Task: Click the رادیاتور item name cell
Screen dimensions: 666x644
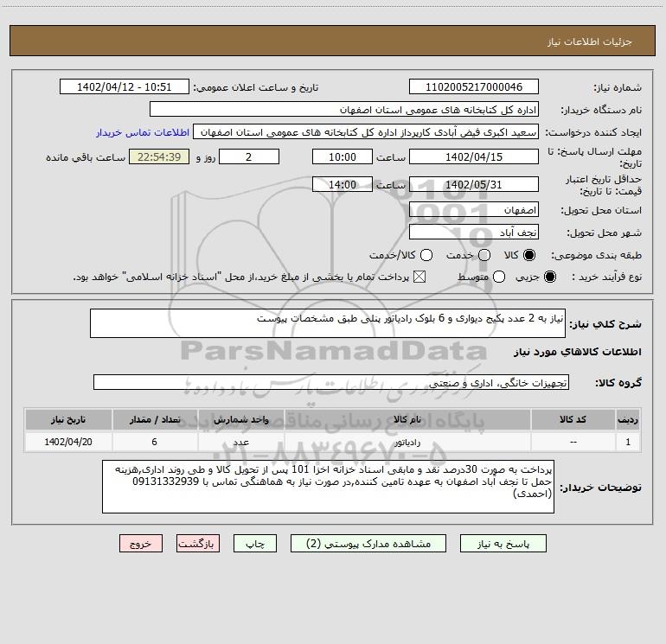Action: coord(407,442)
